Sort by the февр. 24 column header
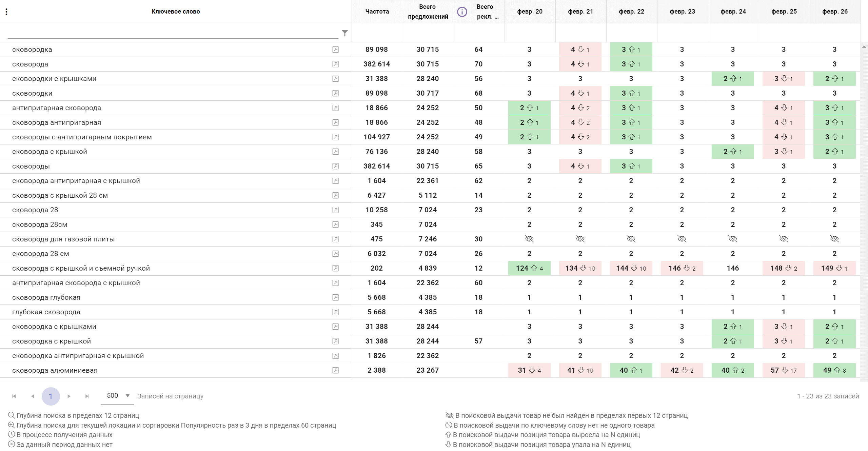Screen dimensions: 868x451 733,12
